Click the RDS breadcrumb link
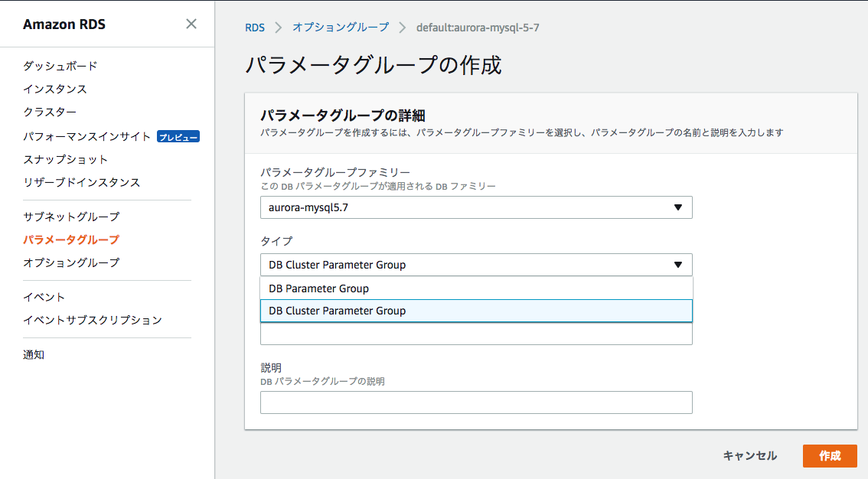The image size is (868, 479). coord(255,28)
